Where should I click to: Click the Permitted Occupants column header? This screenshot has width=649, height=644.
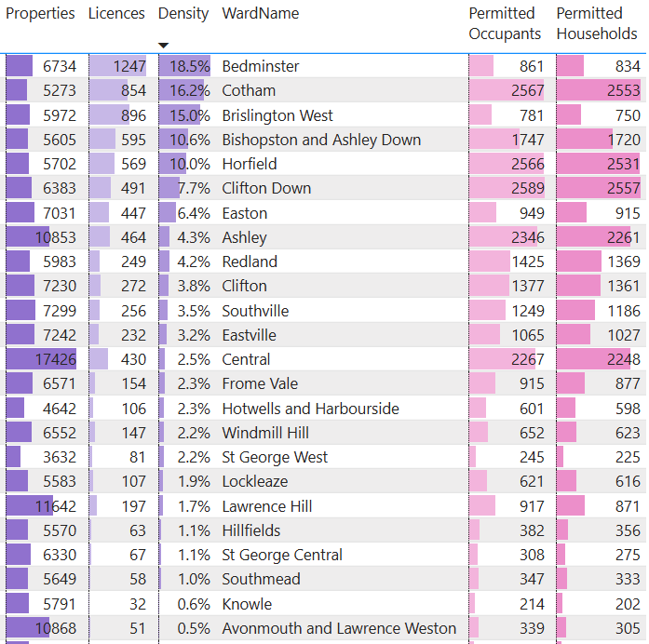click(x=505, y=23)
